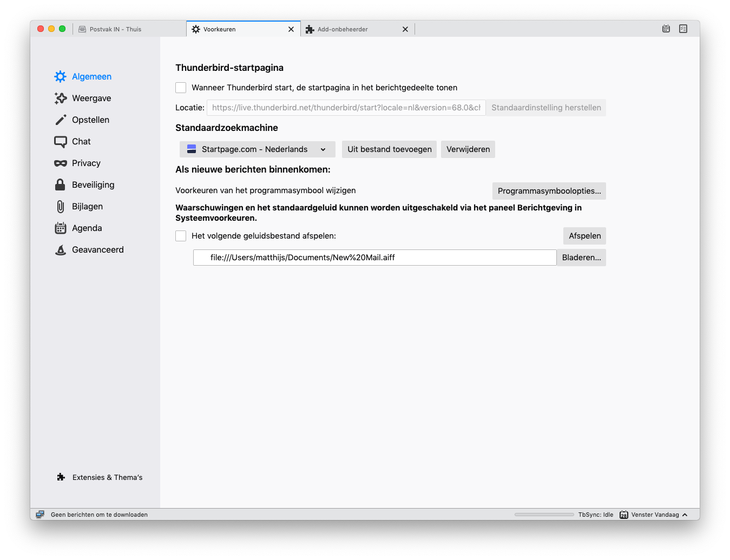This screenshot has width=730, height=560.
Task: Select the Opstellen pencil icon
Action: pyautogui.click(x=60, y=120)
